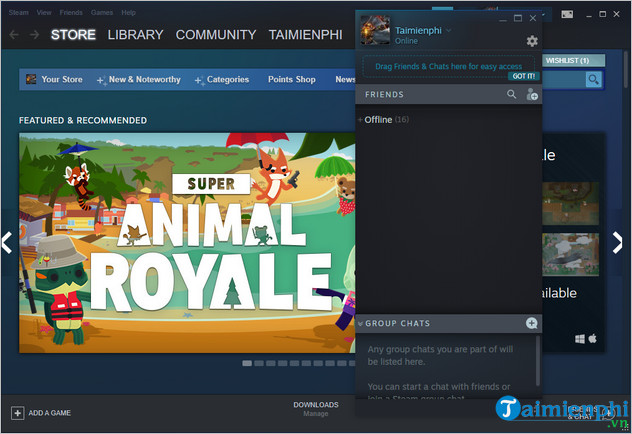632x434 pixels.
Task: Open Big Picture mode icon
Action: coord(567,14)
